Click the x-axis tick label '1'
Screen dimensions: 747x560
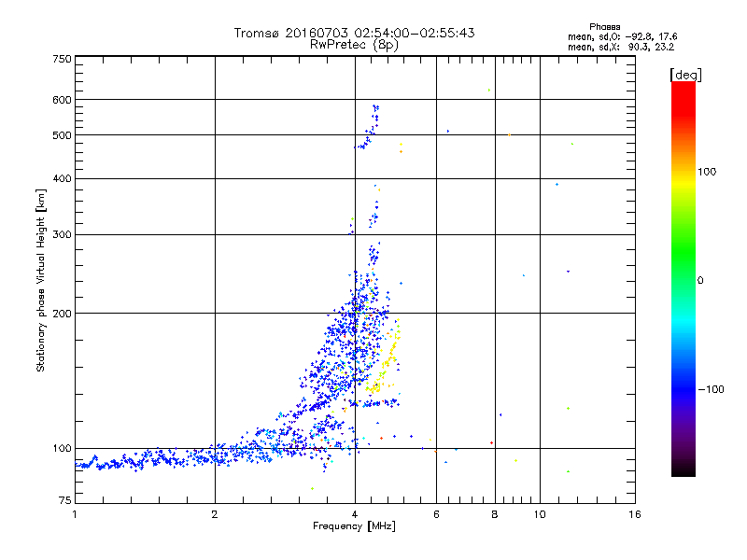75,514
